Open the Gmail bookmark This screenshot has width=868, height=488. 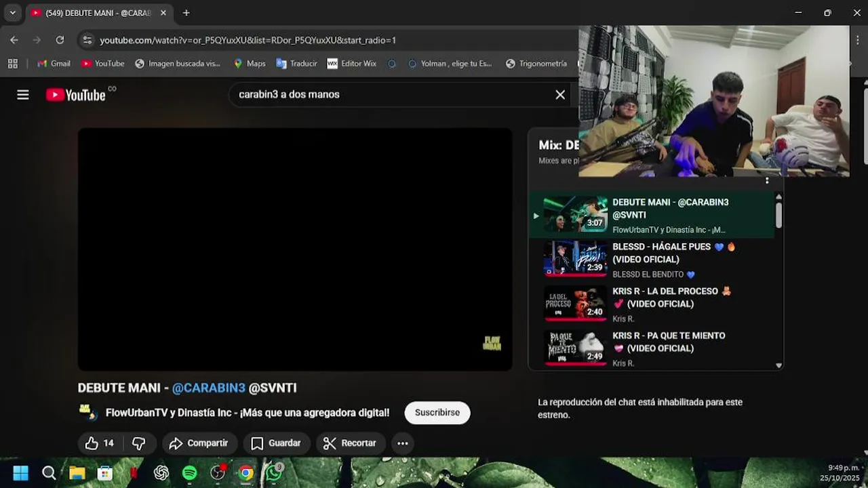(x=54, y=63)
